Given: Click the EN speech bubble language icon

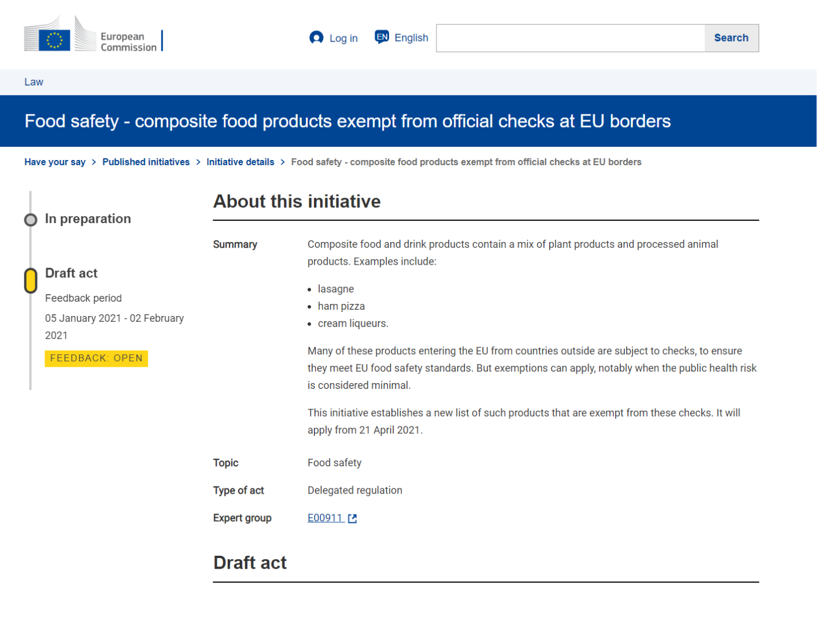Looking at the screenshot, I should [382, 37].
